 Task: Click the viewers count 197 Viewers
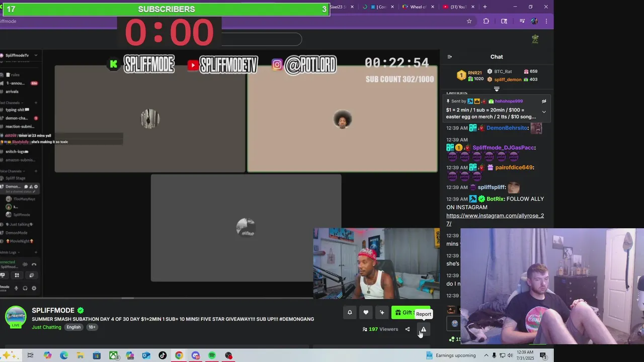380,329
